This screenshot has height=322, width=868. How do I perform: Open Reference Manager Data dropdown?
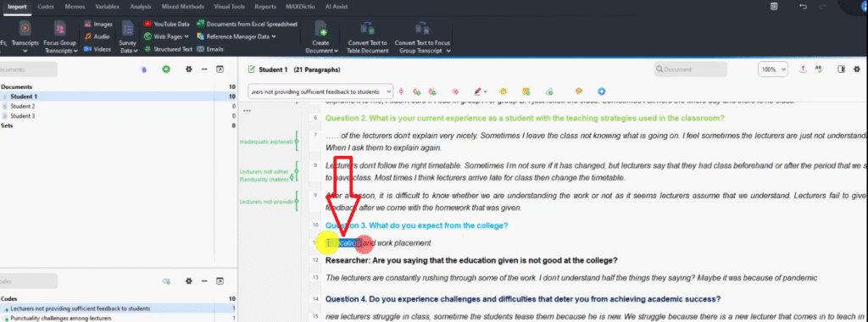[x=236, y=36]
